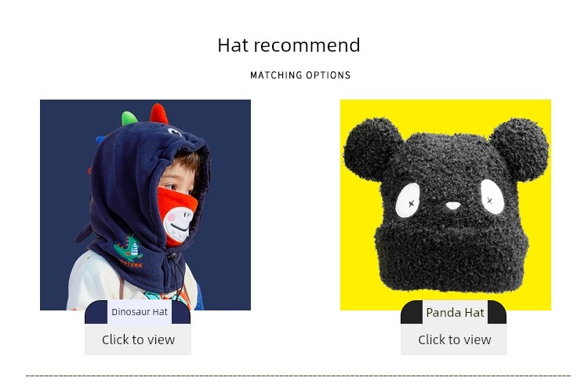Click the green dinosaur embroidery logo
This screenshot has width=588, height=392.
click(129, 248)
